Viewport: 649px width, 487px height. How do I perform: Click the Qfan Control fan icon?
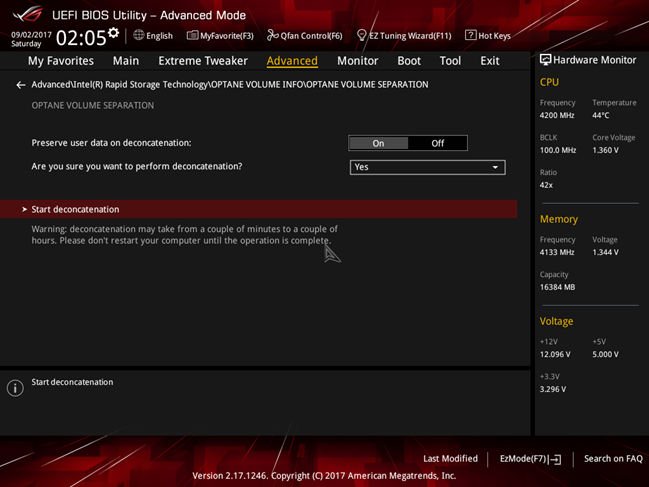pos(272,36)
